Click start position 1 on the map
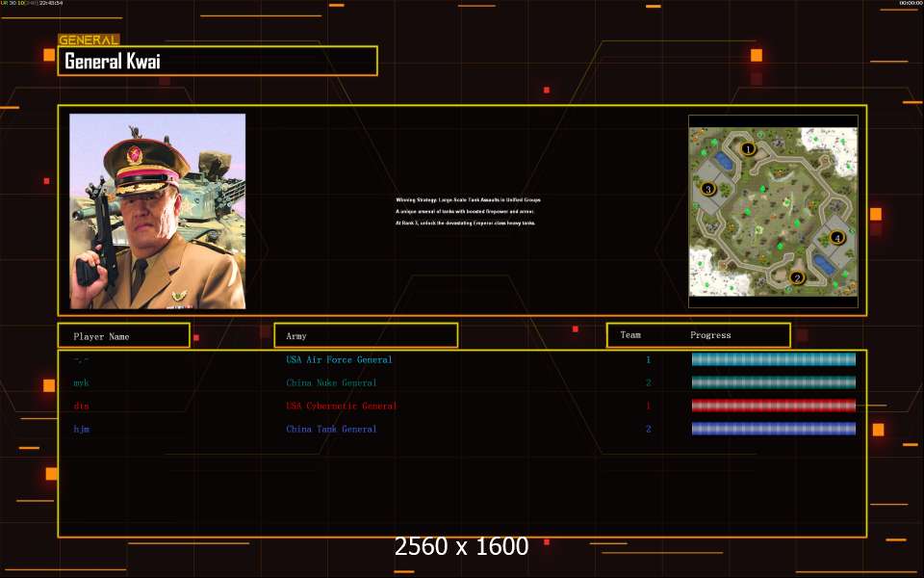This screenshot has width=924, height=578. pyautogui.click(x=748, y=148)
